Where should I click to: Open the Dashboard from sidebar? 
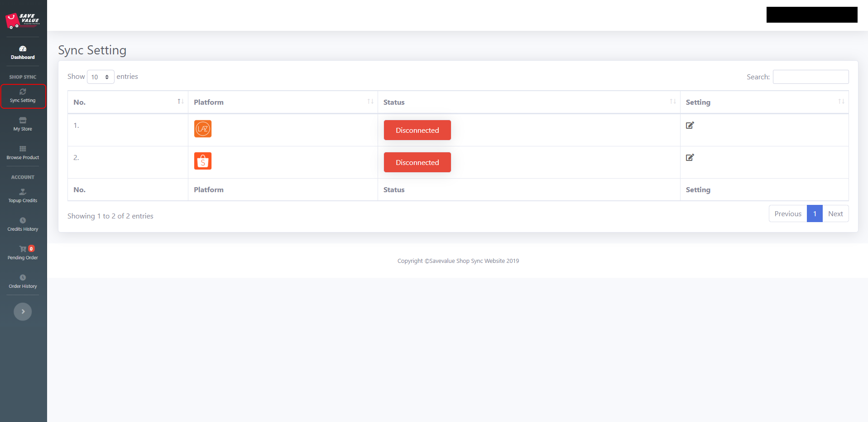tap(23, 53)
